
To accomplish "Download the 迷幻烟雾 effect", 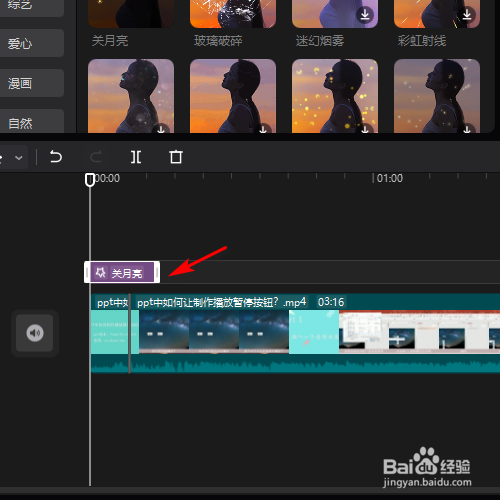I will (365, 15).
